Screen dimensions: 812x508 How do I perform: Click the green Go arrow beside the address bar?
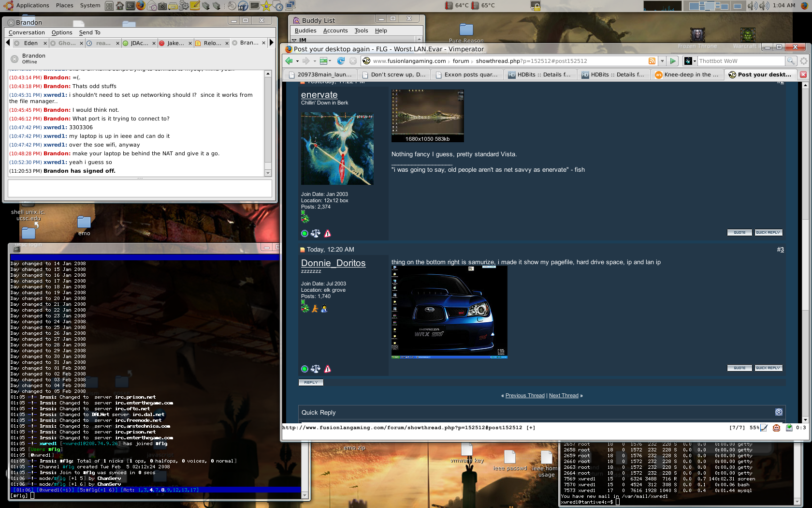(673, 61)
